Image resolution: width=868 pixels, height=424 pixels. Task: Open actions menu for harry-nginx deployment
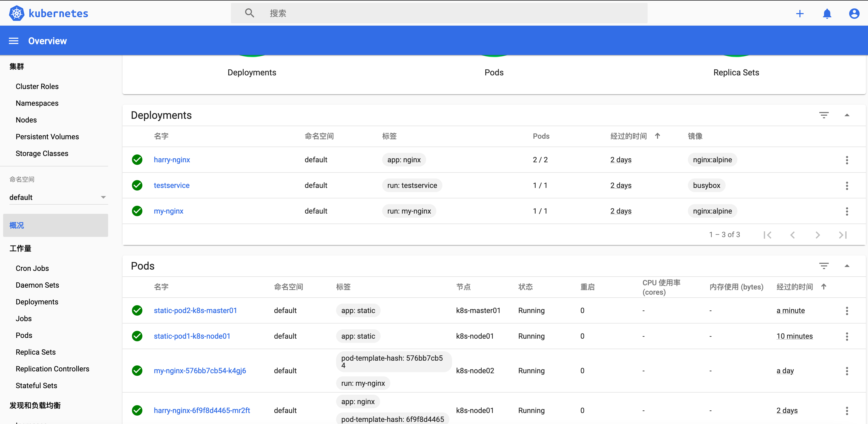[x=847, y=160]
